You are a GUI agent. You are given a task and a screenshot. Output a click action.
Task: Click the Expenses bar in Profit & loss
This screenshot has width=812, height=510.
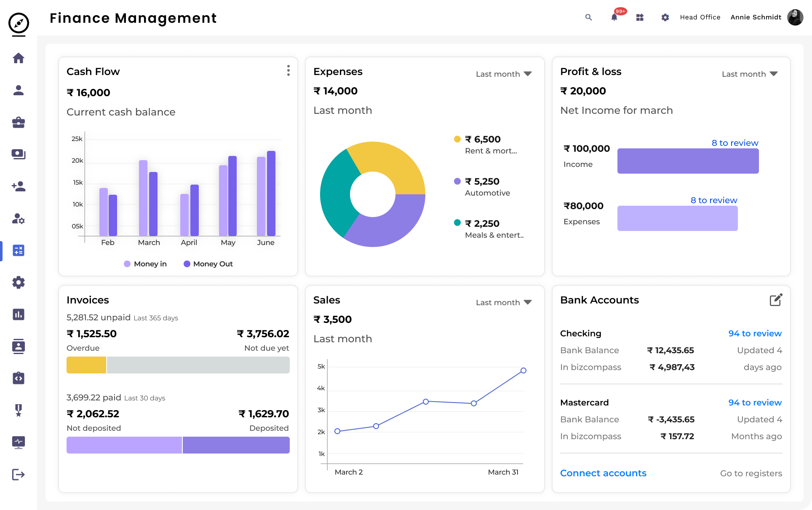pyautogui.click(x=678, y=218)
